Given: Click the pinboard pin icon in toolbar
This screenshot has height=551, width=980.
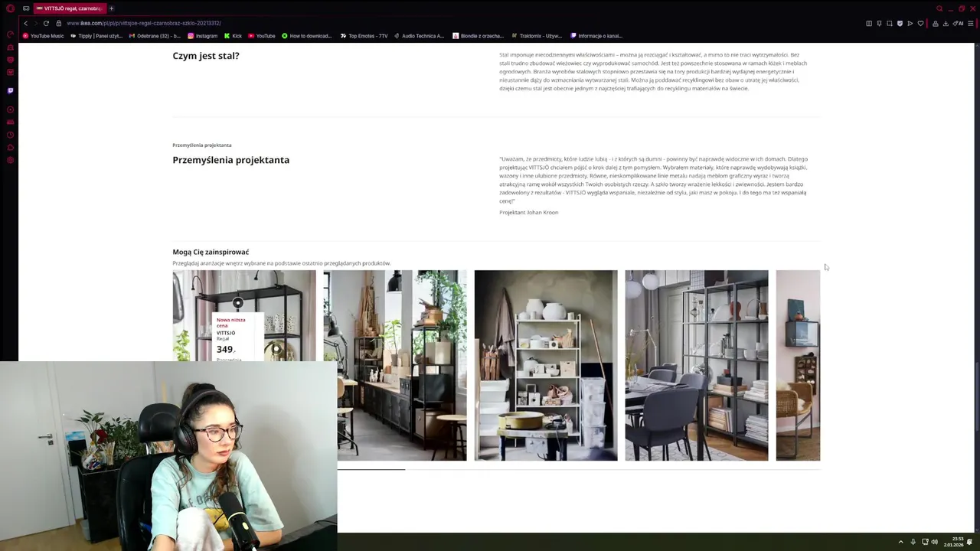Looking at the screenshot, I should click(879, 24).
